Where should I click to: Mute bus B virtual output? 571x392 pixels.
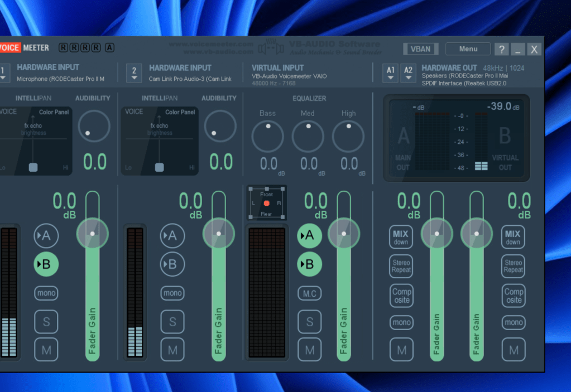tap(514, 350)
